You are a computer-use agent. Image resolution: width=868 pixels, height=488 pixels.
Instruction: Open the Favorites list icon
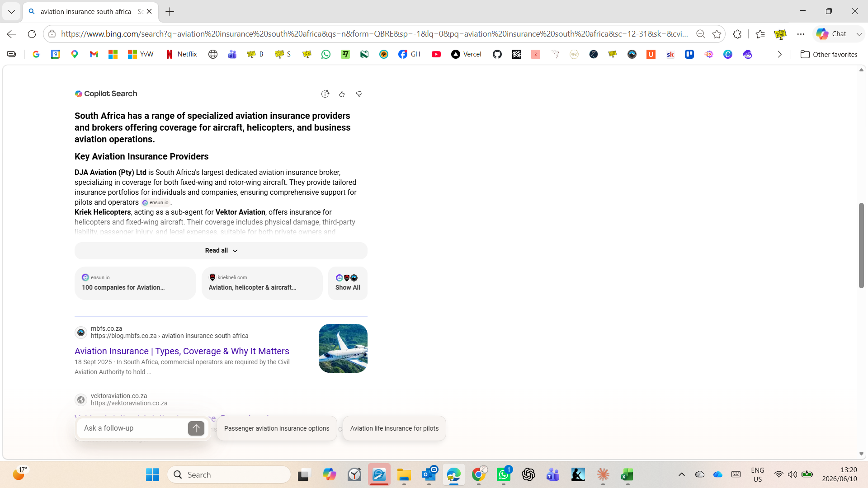[760, 34]
